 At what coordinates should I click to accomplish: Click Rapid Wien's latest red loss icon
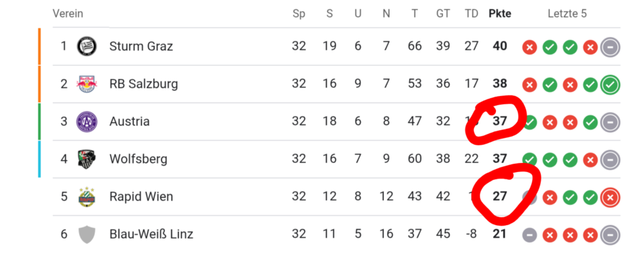pyautogui.click(x=611, y=197)
